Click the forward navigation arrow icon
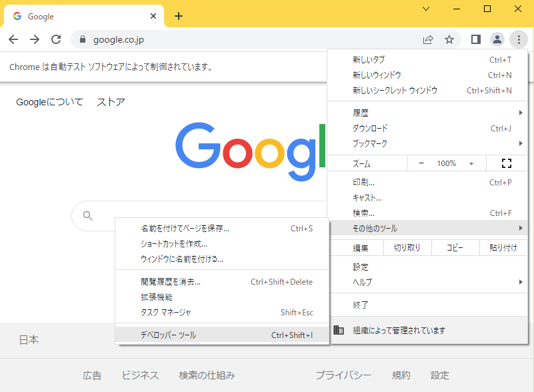Viewport: 534px width, 392px height. (x=35, y=39)
